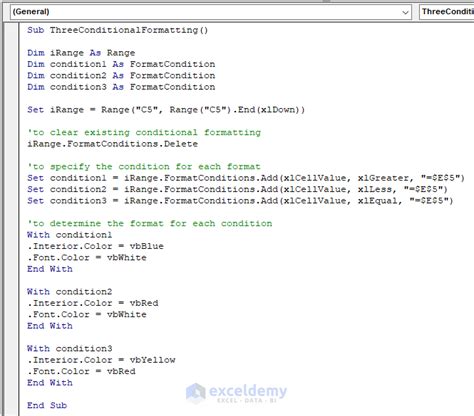Click inside the (General) combo box

point(211,12)
